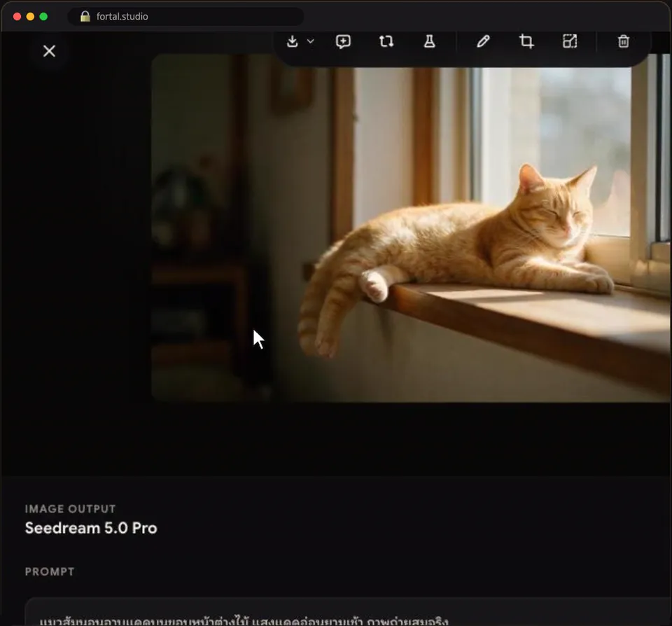Click the Thai prompt text box

[348, 612]
